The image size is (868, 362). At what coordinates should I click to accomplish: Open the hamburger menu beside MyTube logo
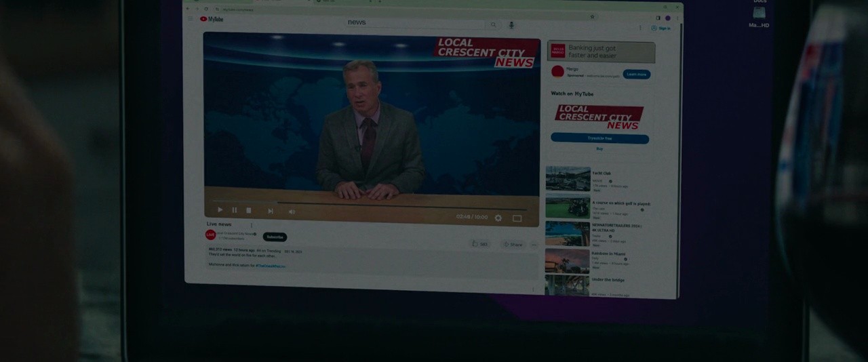(x=191, y=18)
